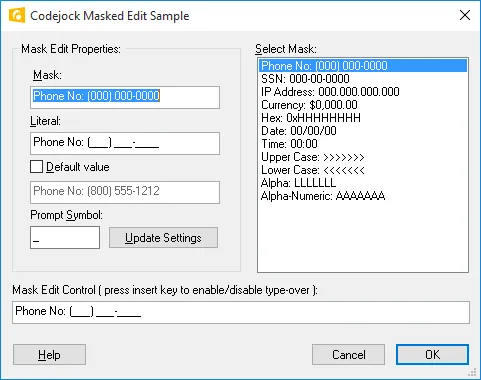The height and width of the screenshot is (380, 481).
Task: Tick the Default value checkbox
Action: coord(36,167)
